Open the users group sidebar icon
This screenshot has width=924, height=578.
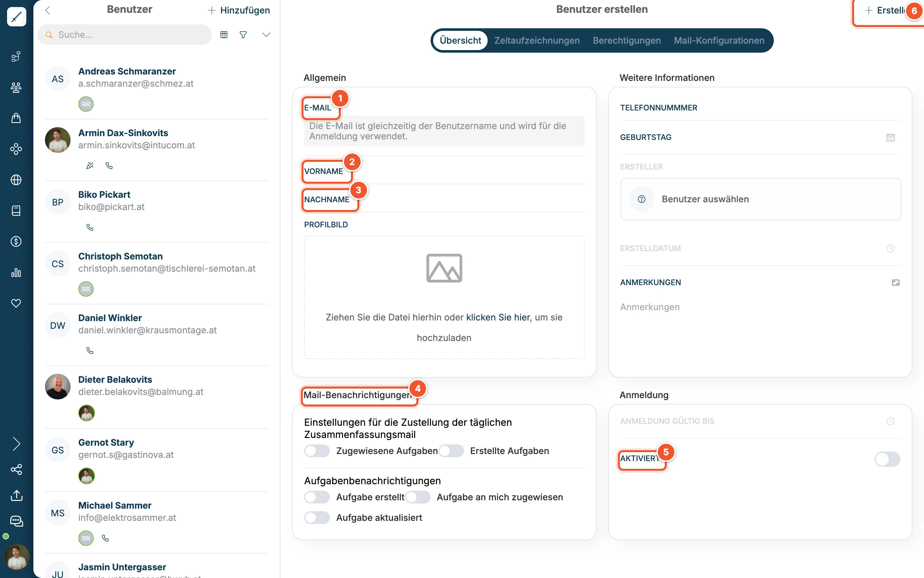tap(16, 88)
